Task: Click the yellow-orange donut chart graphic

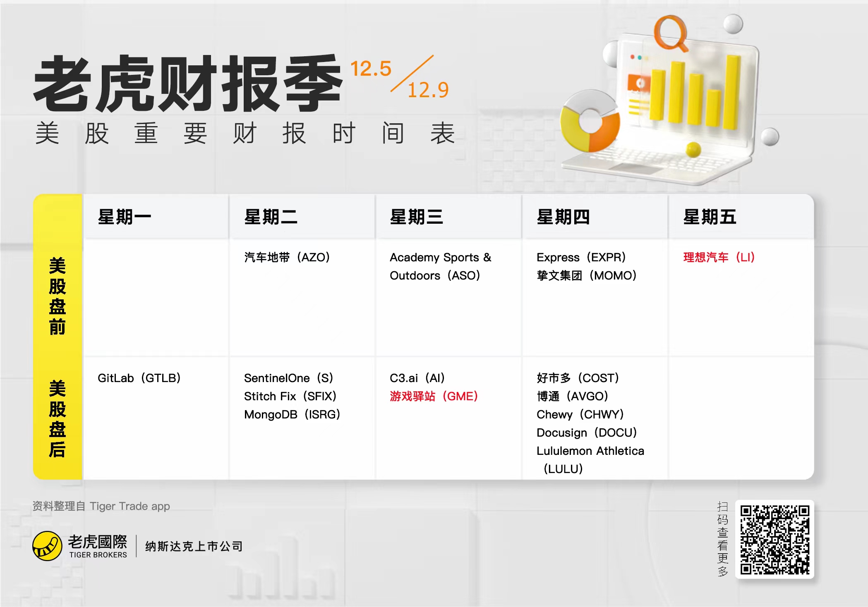Action: [590, 120]
